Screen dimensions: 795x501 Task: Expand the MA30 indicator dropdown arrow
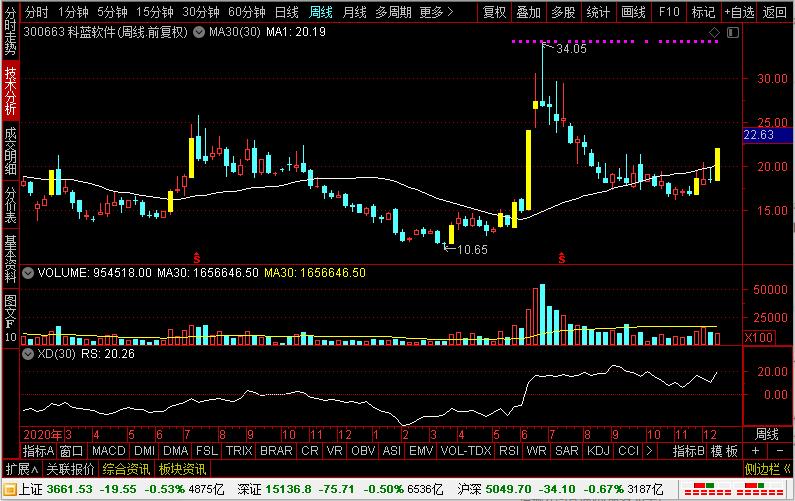coord(199,33)
